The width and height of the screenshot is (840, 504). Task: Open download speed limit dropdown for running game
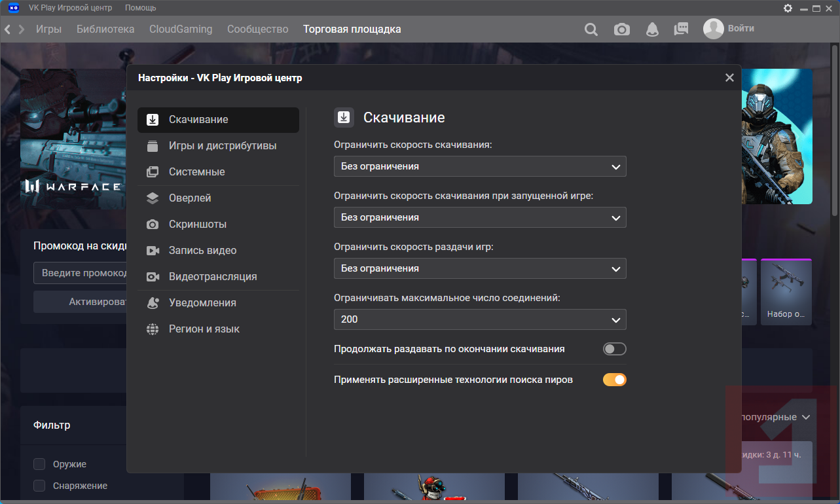[480, 217]
